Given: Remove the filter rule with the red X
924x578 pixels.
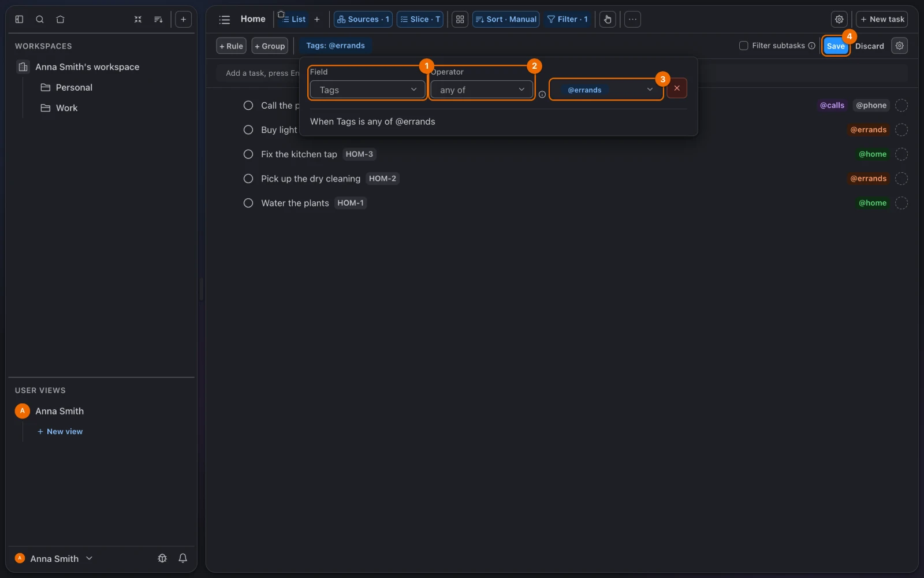Looking at the screenshot, I should tap(677, 88).
